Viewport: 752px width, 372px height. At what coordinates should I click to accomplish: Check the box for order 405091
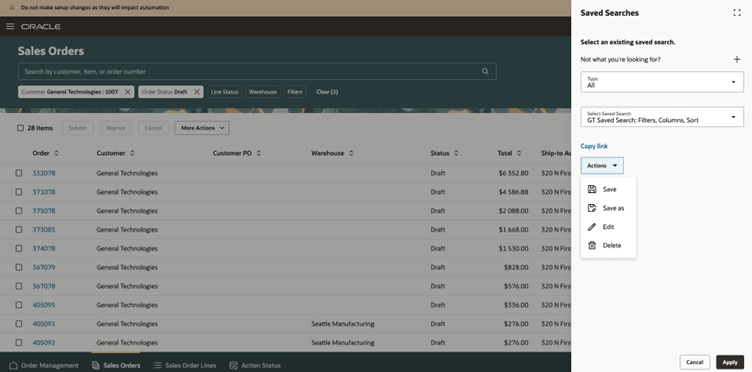point(19,324)
